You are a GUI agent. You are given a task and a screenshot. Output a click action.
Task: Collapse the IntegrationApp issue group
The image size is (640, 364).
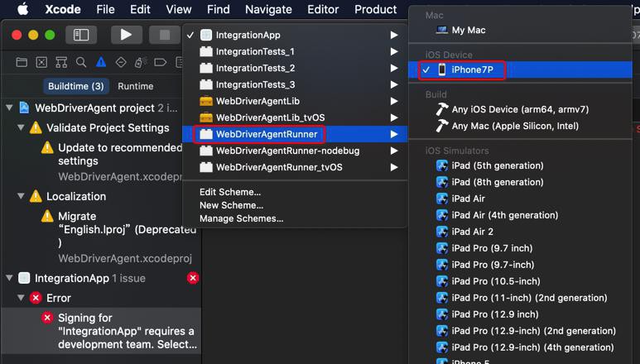[x=9, y=278]
